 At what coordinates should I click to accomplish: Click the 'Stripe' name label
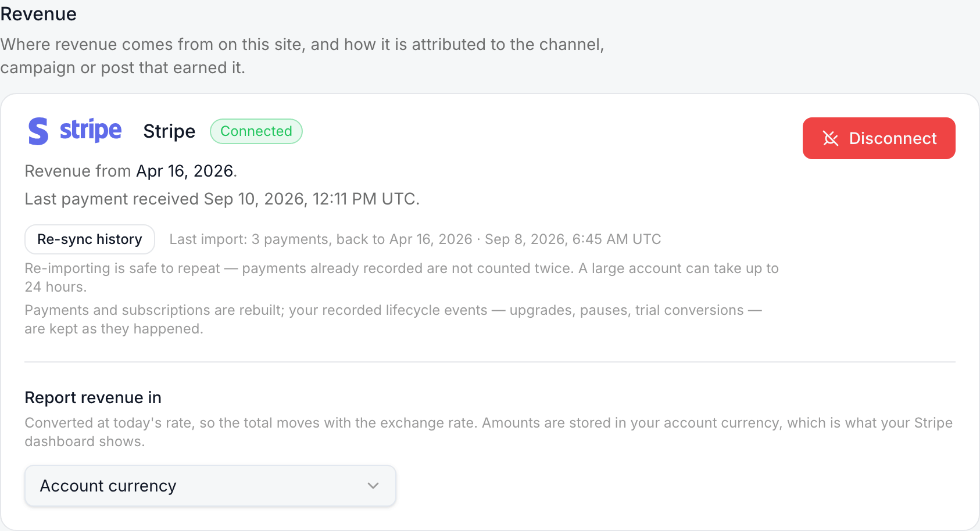pos(169,131)
